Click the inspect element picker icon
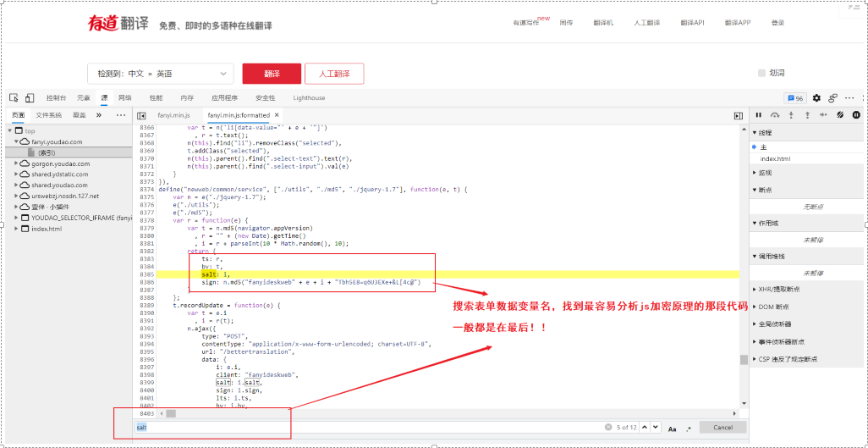Image resolution: width=868 pixels, height=448 pixels. tap(14, 97)
